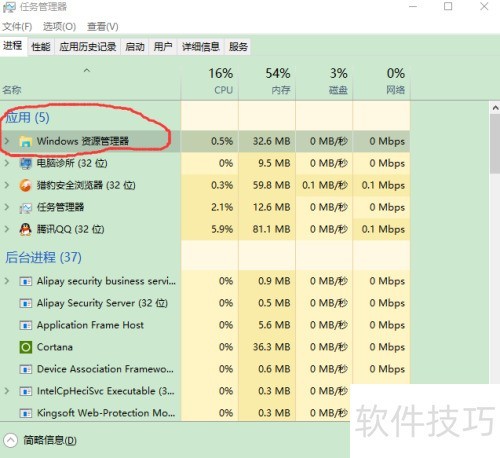500x458 pixels.
Task: Click the 12.6 MB memory value
Action: pyautogui.click(x=271, y=207)
